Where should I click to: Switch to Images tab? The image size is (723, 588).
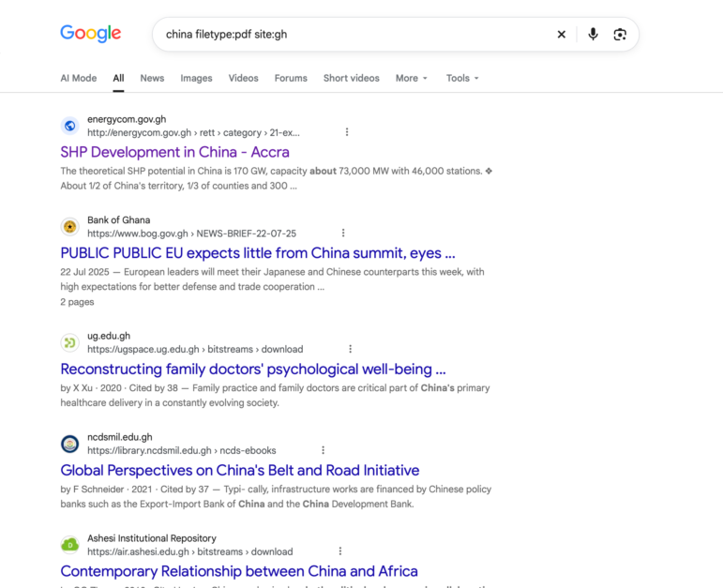(196, 78)
